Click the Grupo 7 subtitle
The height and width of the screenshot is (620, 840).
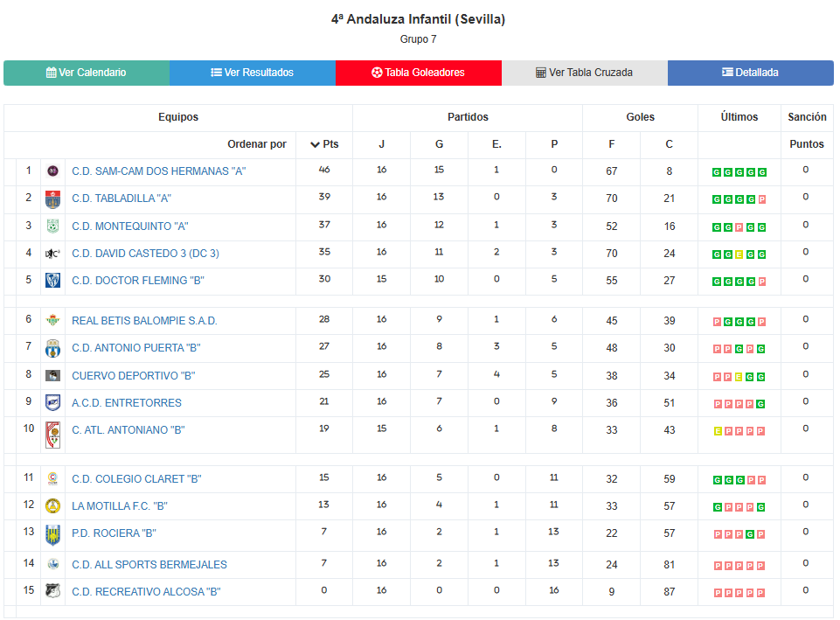click(419, 39)
